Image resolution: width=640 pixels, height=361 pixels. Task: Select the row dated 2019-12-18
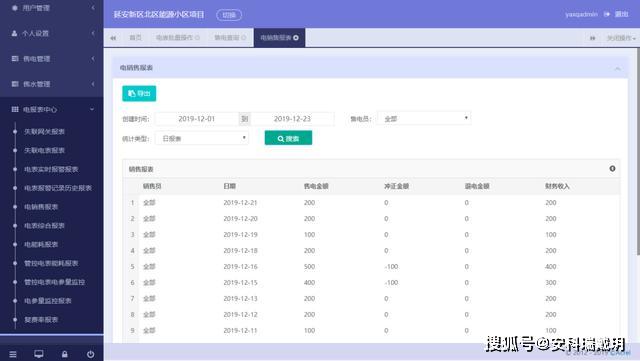pyautogui.click(x=371, y=251)
